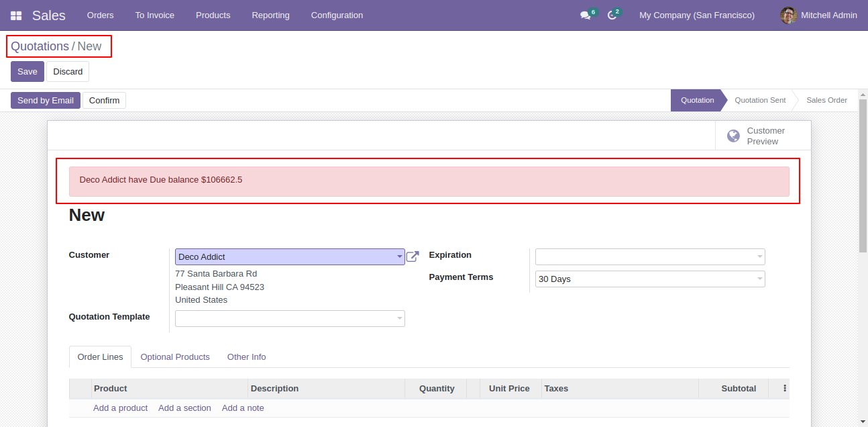Image resolution: width=868 pixels, height=427 pixels.
Task: Click the Unit Price column header
Action: [510, 389]
